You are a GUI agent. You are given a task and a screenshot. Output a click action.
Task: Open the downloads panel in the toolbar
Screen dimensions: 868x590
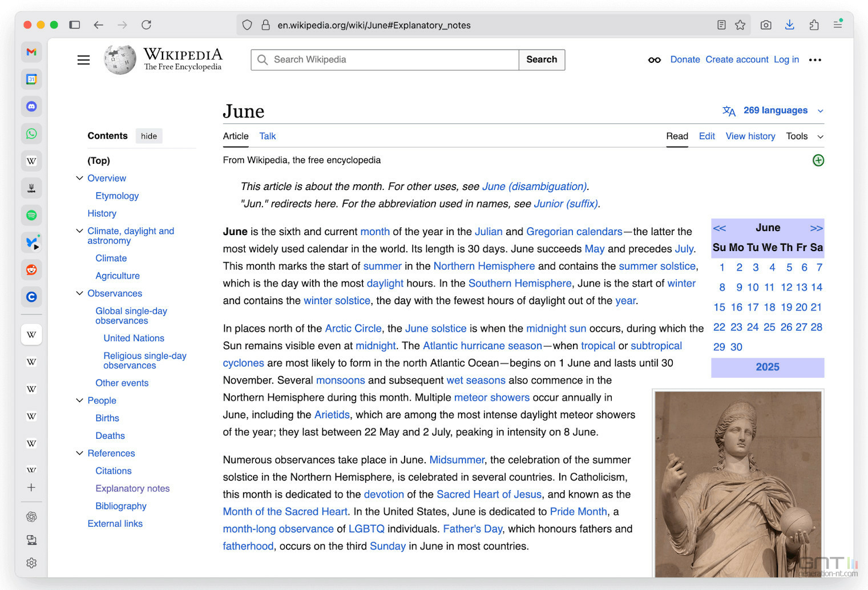790,25
